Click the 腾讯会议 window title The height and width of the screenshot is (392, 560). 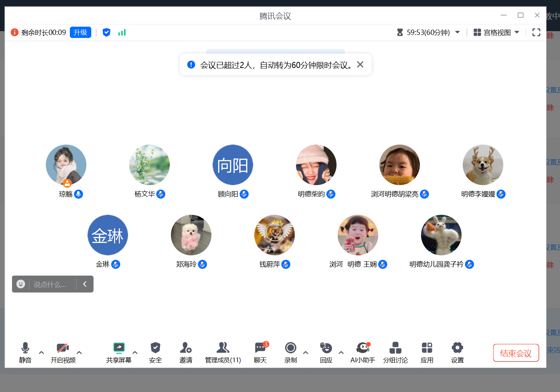(x=275, y=16)
